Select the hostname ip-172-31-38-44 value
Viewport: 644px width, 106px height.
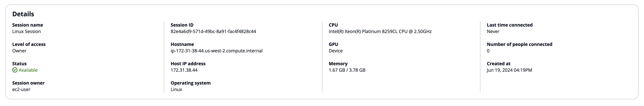[216, 51]
